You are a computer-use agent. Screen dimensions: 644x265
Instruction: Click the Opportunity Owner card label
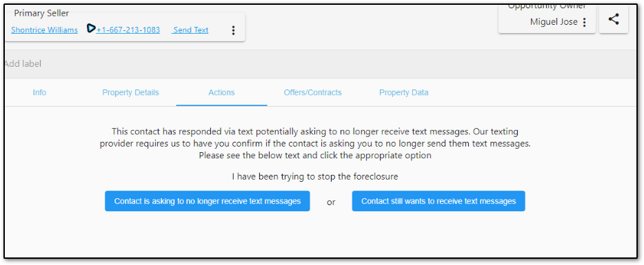pos(547,6)
